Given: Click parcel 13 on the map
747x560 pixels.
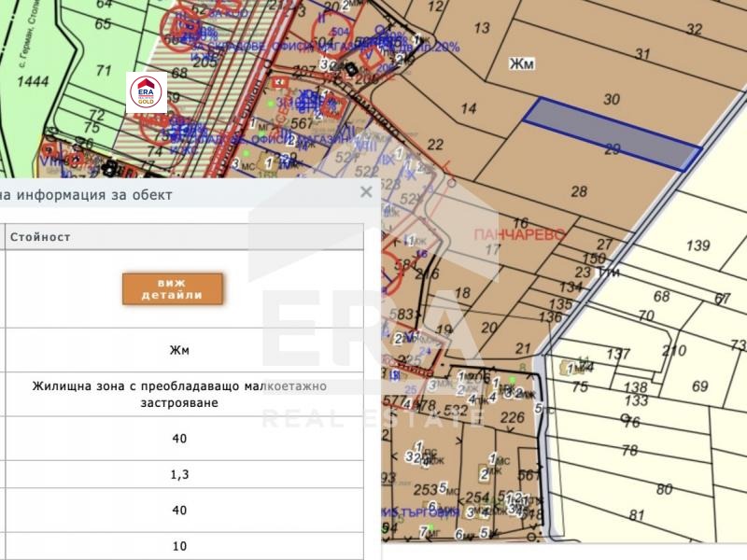Looking at the screenshot, I should [x=482, y=28].
